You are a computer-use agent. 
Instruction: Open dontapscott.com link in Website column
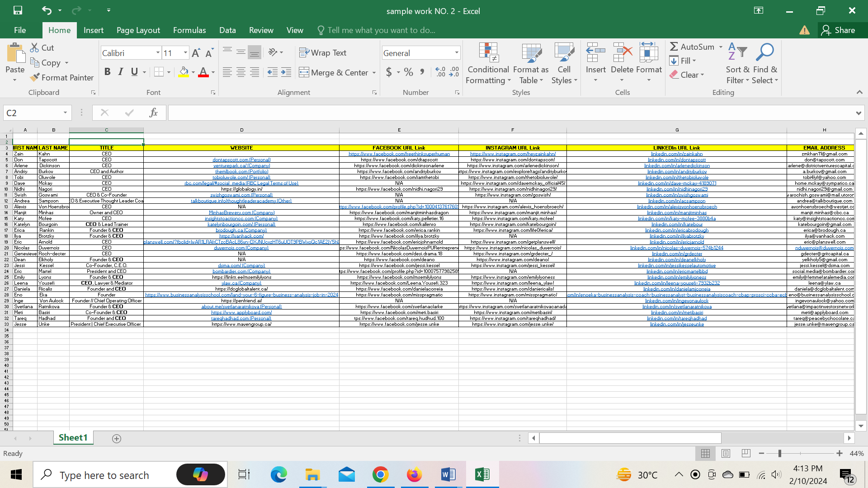[241, 160]
